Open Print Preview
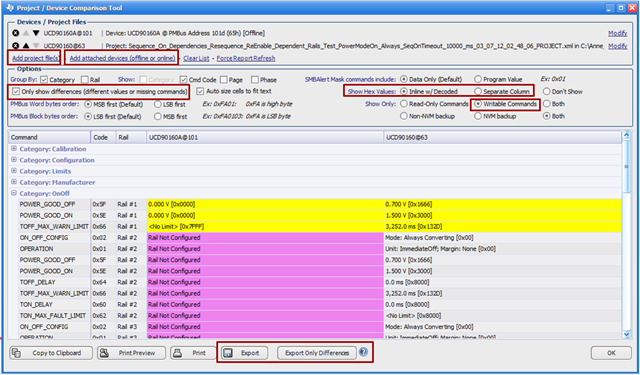 [131, 353]
